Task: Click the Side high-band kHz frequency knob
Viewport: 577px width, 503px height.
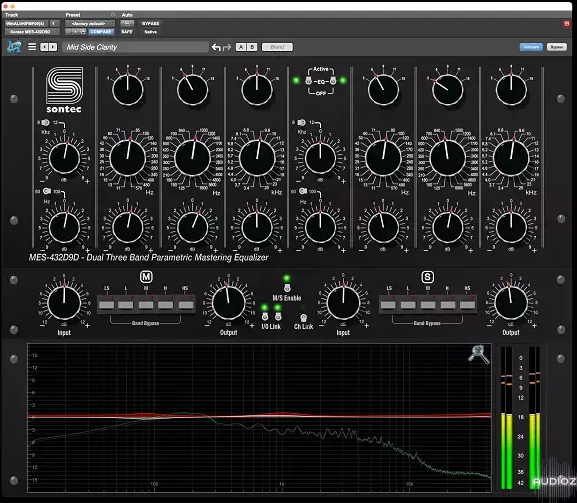Action: coord(511,158)
